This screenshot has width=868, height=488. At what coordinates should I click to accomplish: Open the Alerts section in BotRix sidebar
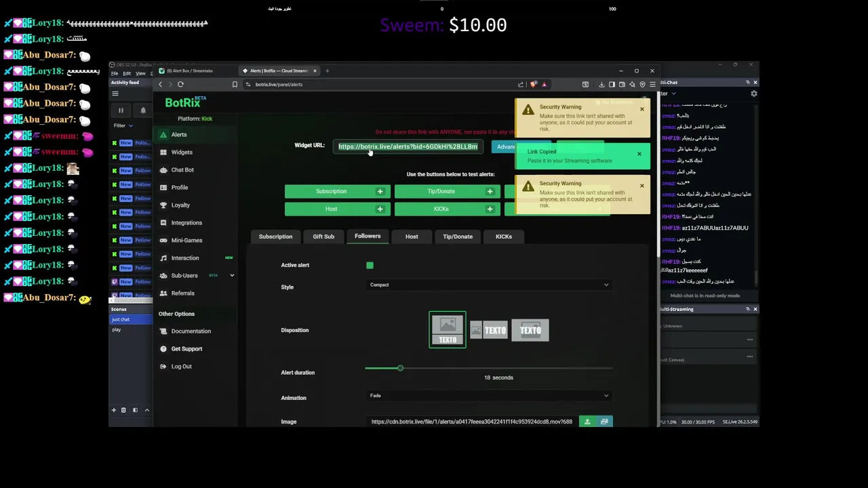pos(195,135)
